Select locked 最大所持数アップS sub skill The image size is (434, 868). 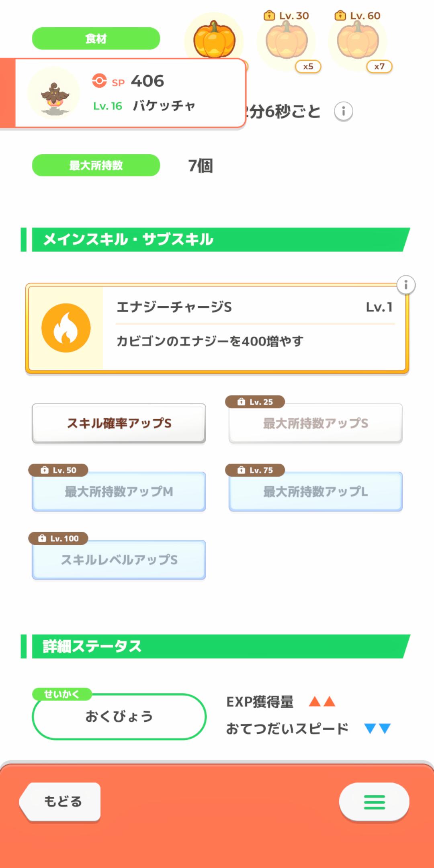click(315, 423)
